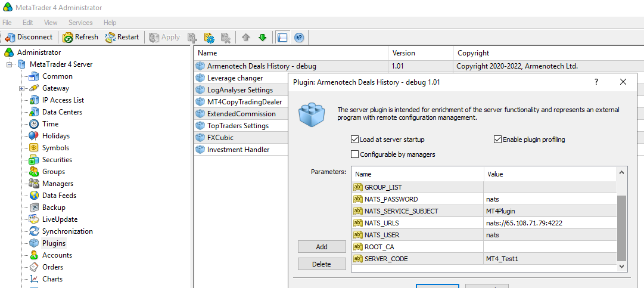Select Holidays in the navigation tree
The height and width of the screenshot is (288, 644).
56,136
